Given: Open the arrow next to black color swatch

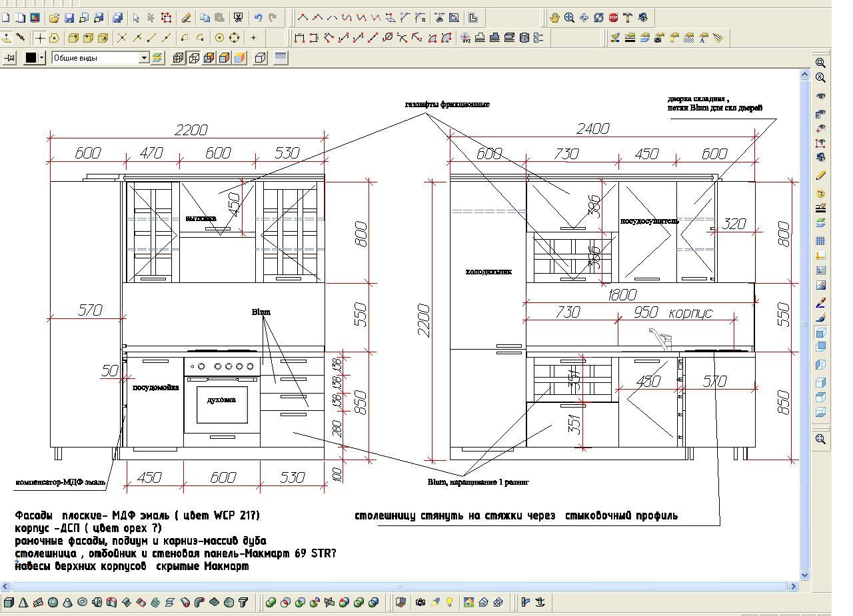Looking at the screenshot, I should pos(41,58).
